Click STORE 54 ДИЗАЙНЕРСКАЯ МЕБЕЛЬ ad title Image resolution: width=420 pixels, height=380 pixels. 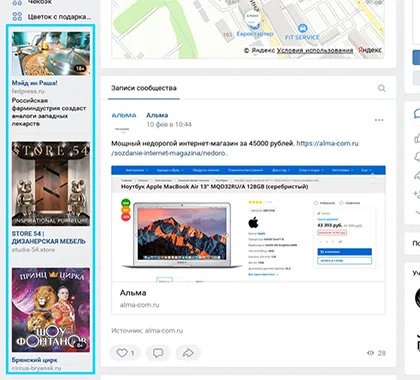point(49,237)
